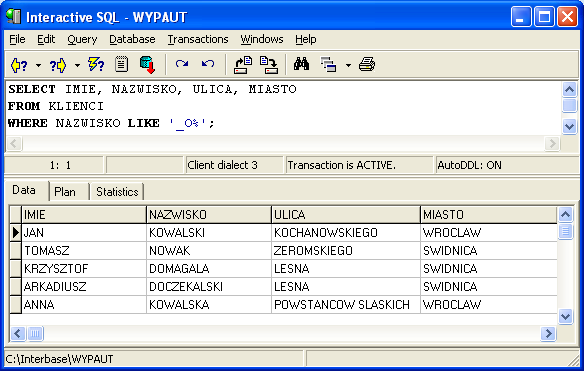
Task: Execute query with lightning bolt icon
Action: [96, 64]
